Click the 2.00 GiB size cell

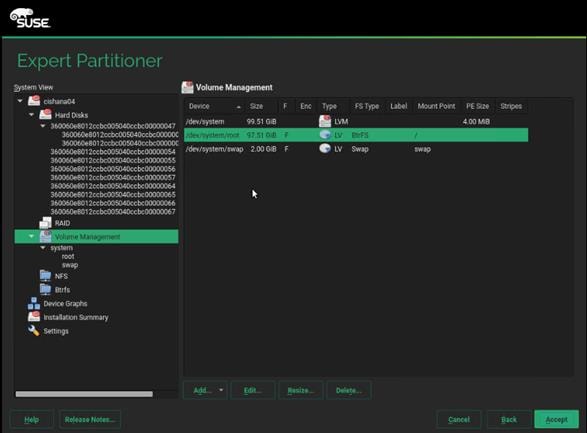264,149
